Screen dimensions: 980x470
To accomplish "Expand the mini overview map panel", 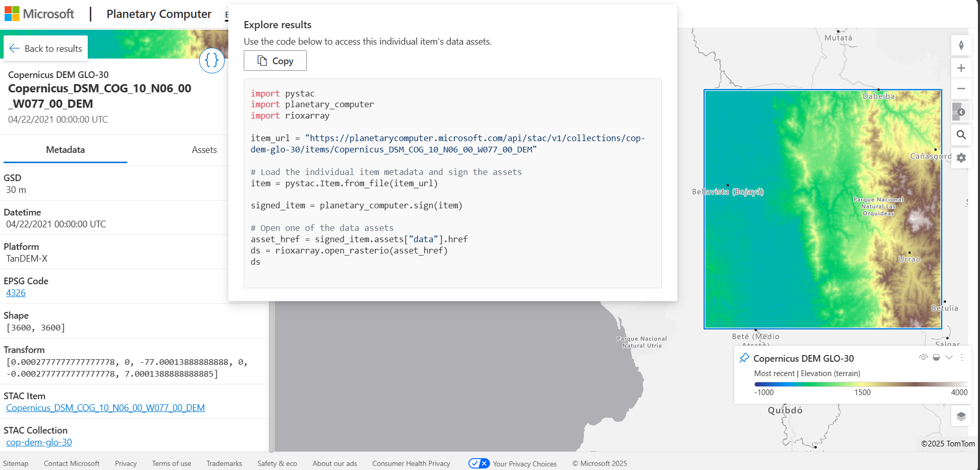I will click(961, 112).
